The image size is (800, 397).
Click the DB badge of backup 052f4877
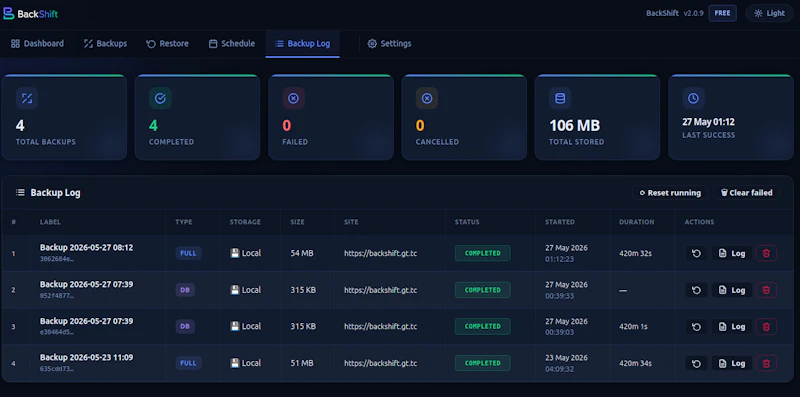pyautogui.click(x=185, y=290)
